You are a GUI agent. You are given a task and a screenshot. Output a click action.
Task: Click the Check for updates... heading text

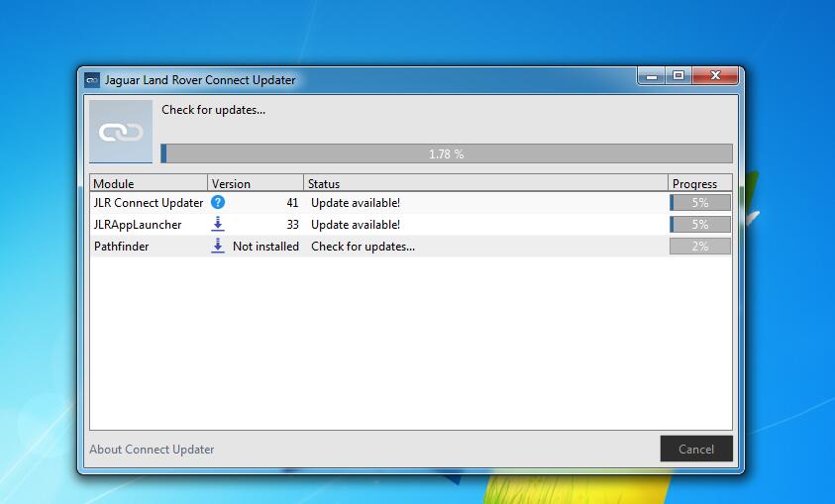[214, 110]
